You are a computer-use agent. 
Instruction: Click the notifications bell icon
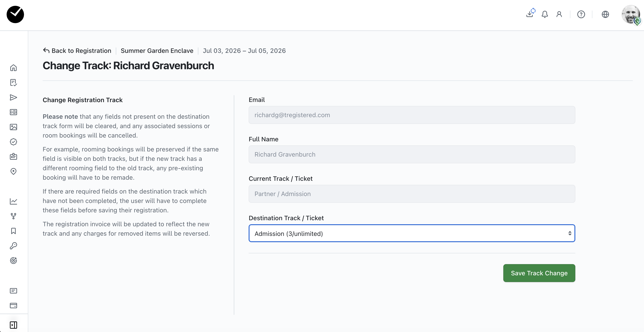(x=545, y=15)
